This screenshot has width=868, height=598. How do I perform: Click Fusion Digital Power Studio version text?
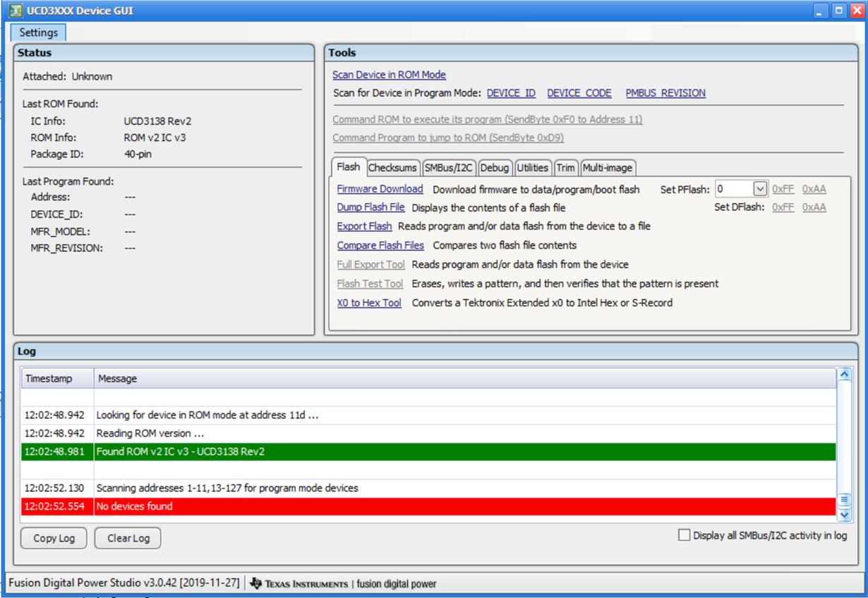point(124,583)
